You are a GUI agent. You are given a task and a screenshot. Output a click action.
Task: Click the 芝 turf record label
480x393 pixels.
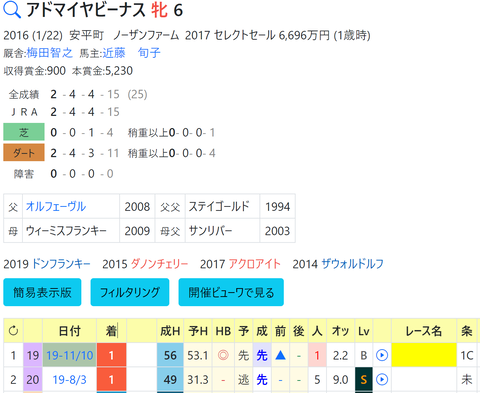tap(24, 133)
